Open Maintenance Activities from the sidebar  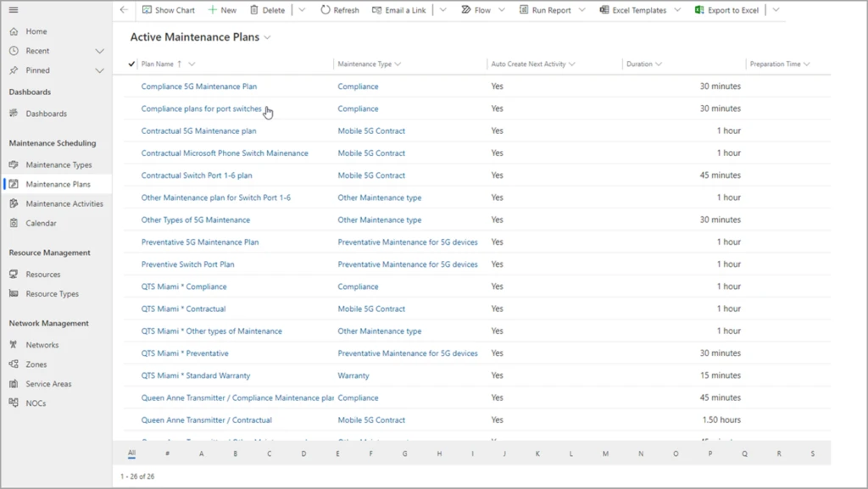pyautogui.click(x=14, y=203)
